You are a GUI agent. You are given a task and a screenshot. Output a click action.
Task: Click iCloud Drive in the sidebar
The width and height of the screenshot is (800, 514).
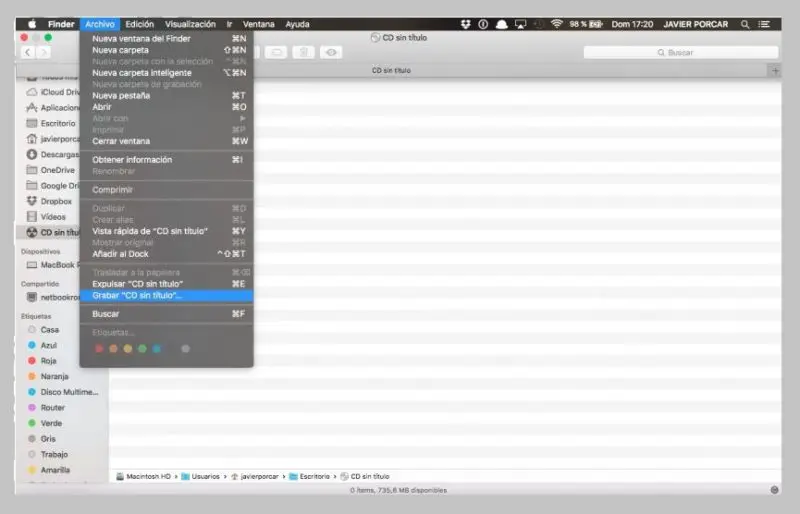click(x=54, y=92)
